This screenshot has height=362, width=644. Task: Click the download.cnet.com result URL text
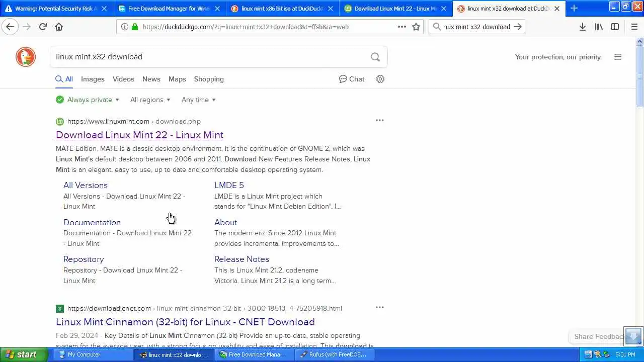(x=205, y=308)
